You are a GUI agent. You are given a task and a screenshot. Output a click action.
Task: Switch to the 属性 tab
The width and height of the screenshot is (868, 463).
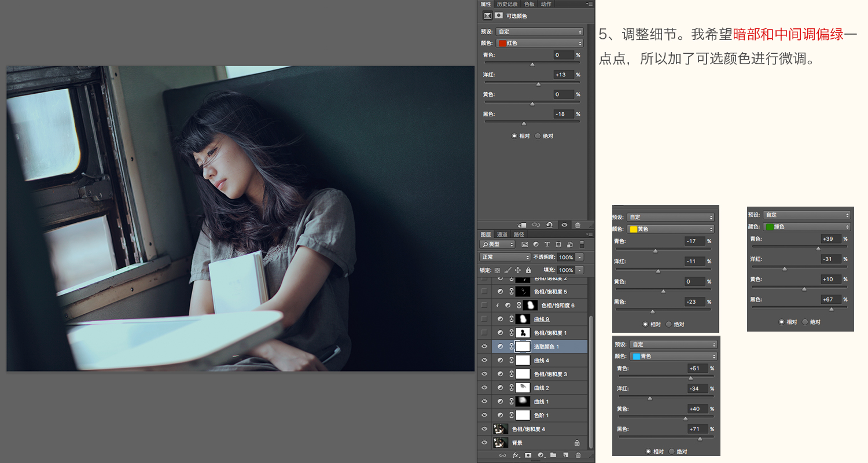486,4
